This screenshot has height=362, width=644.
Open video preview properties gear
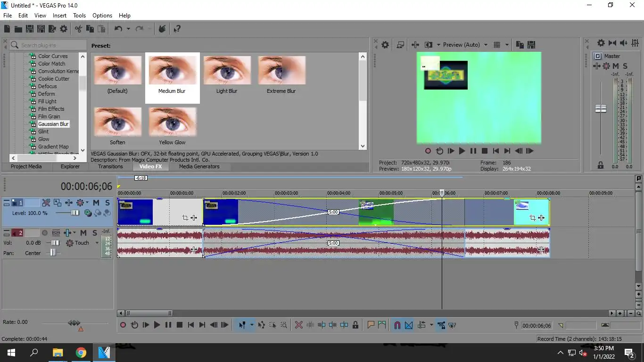(x=385, y=45)
